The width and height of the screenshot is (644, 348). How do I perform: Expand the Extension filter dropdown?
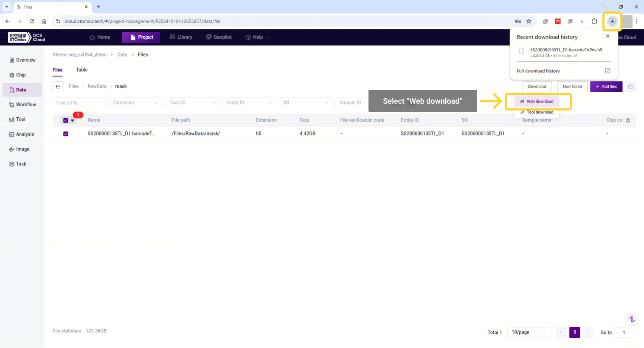click(136, 103)
